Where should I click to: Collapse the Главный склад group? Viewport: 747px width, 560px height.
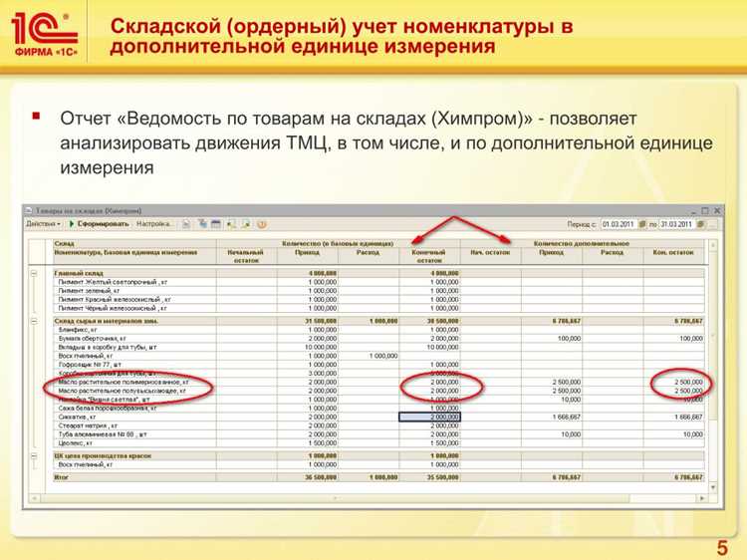pos(34,273)
